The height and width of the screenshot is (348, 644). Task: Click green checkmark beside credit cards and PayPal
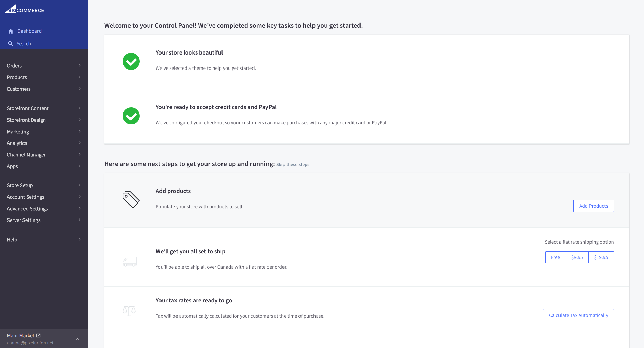131,116
